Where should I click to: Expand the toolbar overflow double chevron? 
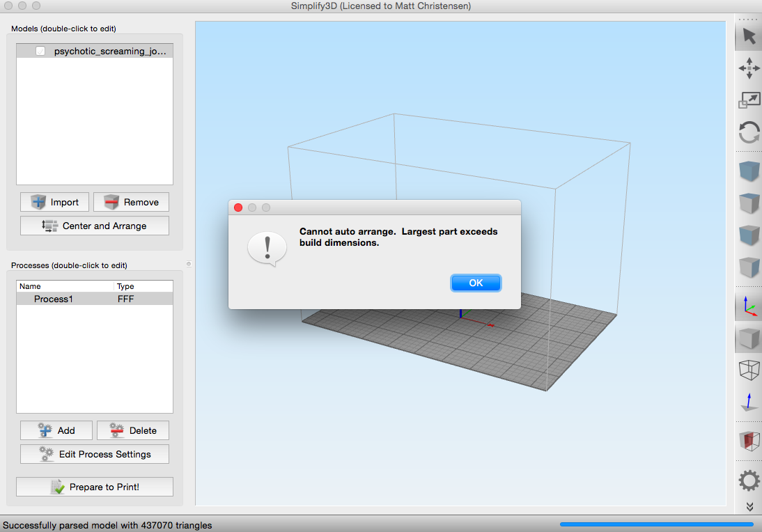coord(749,507)
